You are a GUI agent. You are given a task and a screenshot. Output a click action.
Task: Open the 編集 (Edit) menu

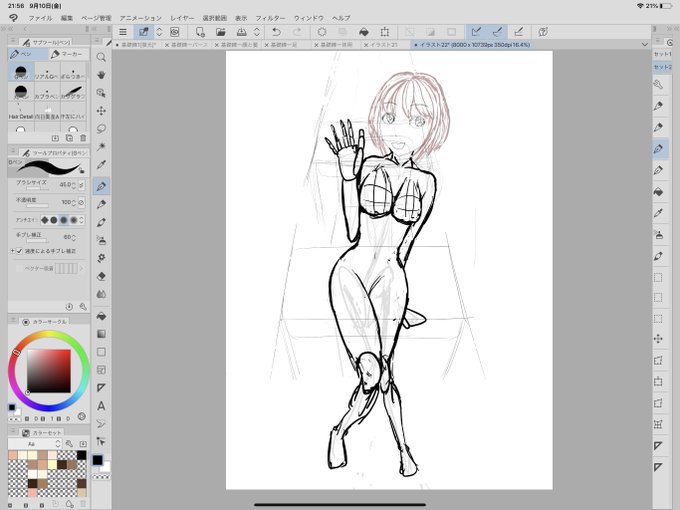pyautogui.click(x=67, y=18)
